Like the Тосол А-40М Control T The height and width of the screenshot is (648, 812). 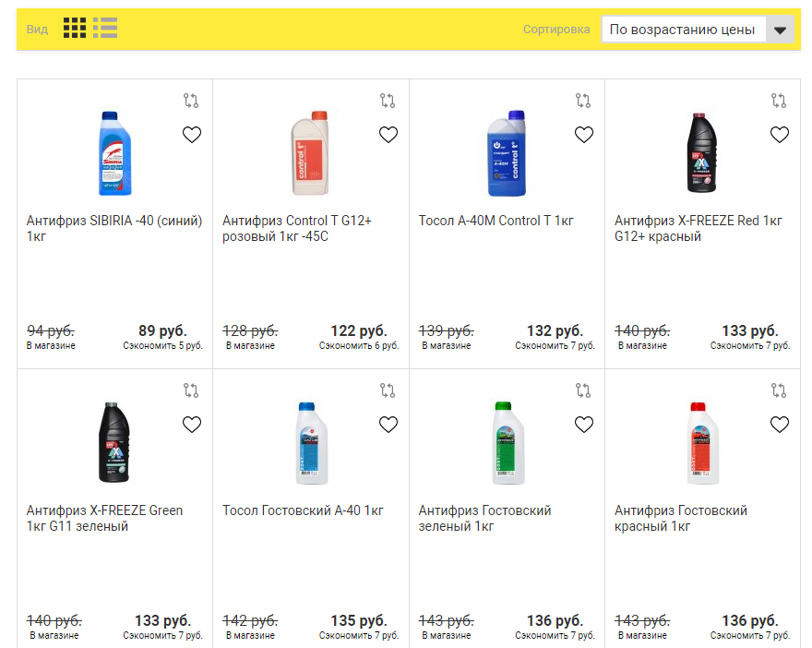[583, 135]
